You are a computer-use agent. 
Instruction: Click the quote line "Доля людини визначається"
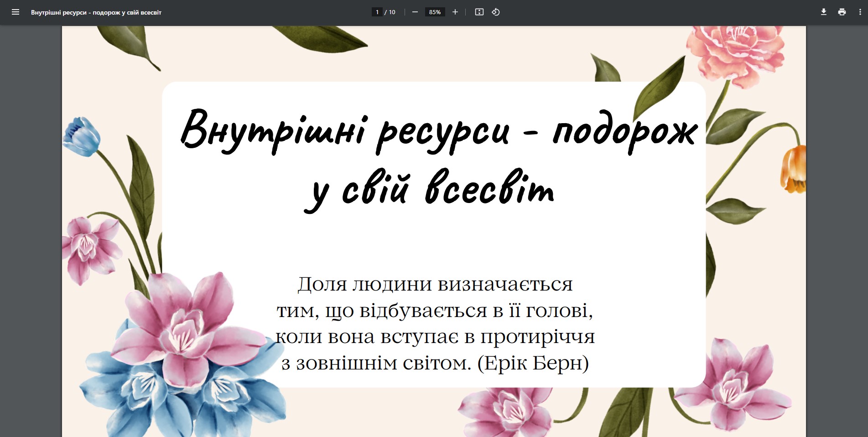point(435,284)
